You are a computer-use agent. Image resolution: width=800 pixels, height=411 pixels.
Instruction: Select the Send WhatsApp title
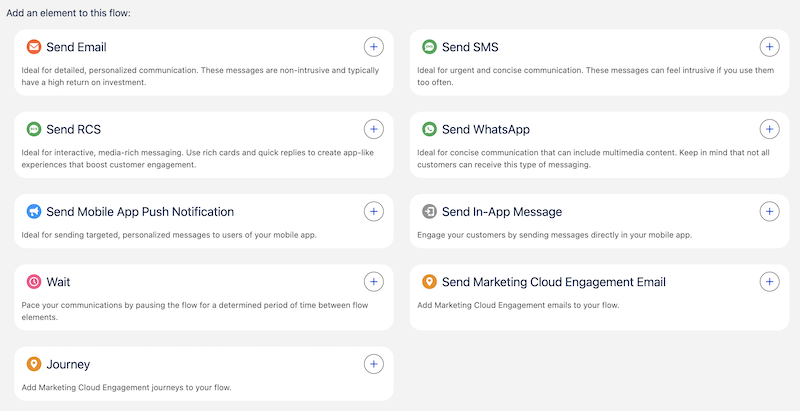tap(486, 130)
